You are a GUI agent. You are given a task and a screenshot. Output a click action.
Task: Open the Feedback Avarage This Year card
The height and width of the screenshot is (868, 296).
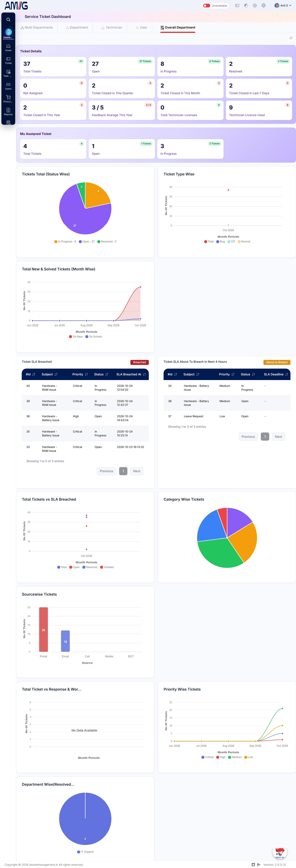tap(122, 111)
